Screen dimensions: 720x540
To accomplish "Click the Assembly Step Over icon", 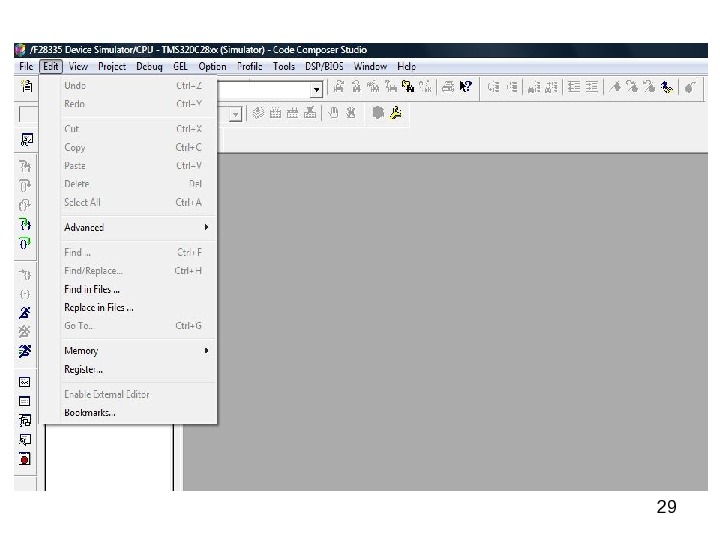I will pos(25,294).
